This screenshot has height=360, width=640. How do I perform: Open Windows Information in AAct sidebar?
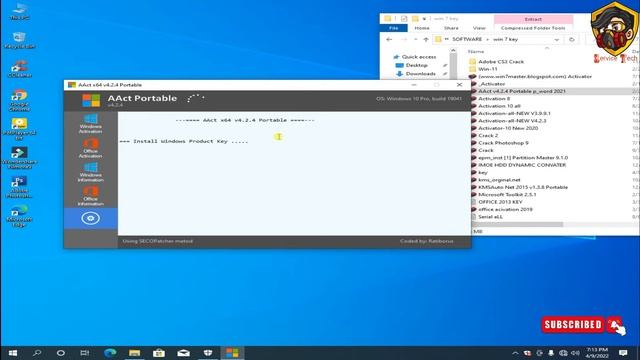pos(90,172)
